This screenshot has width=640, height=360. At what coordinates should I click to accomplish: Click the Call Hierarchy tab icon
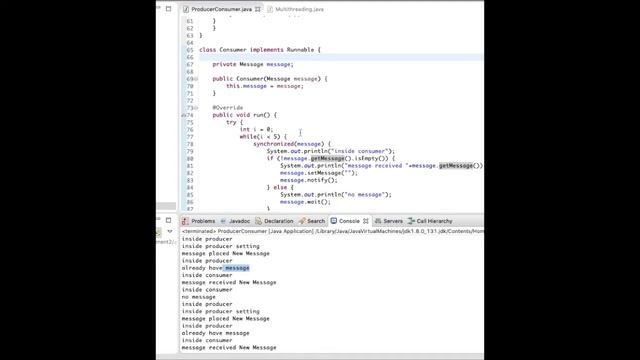411,221
